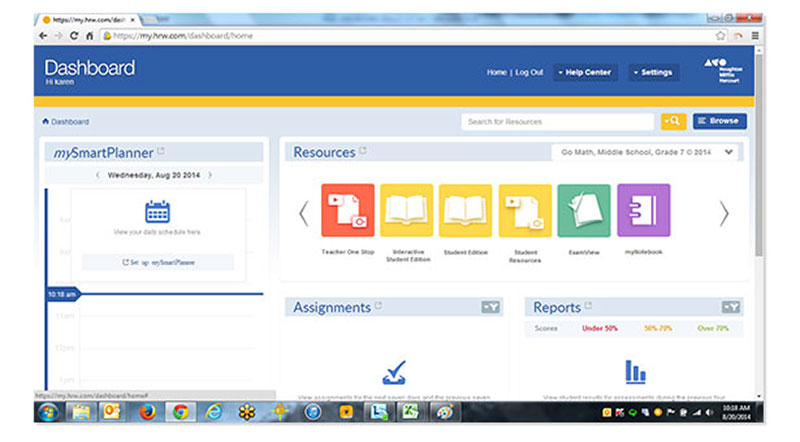Image resolution: width=800 pixels, height=442 pixels.
Task: Launch the ExamView resource
Action: (x=584, y=210)
